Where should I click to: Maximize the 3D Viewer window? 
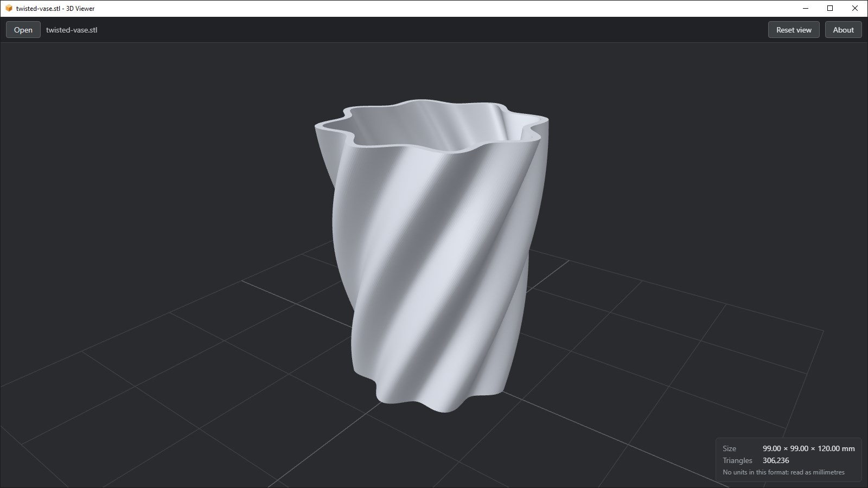[x=830, y=8]
